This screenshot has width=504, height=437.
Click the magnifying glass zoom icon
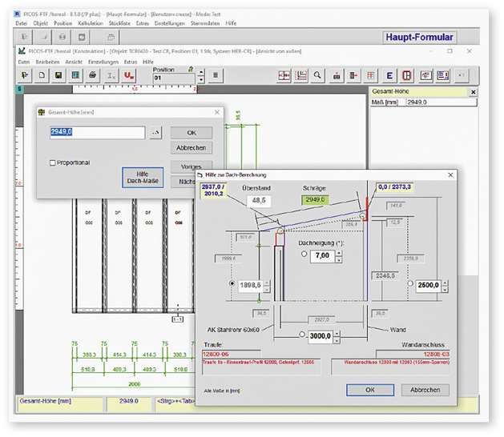(x=318, y=75)
